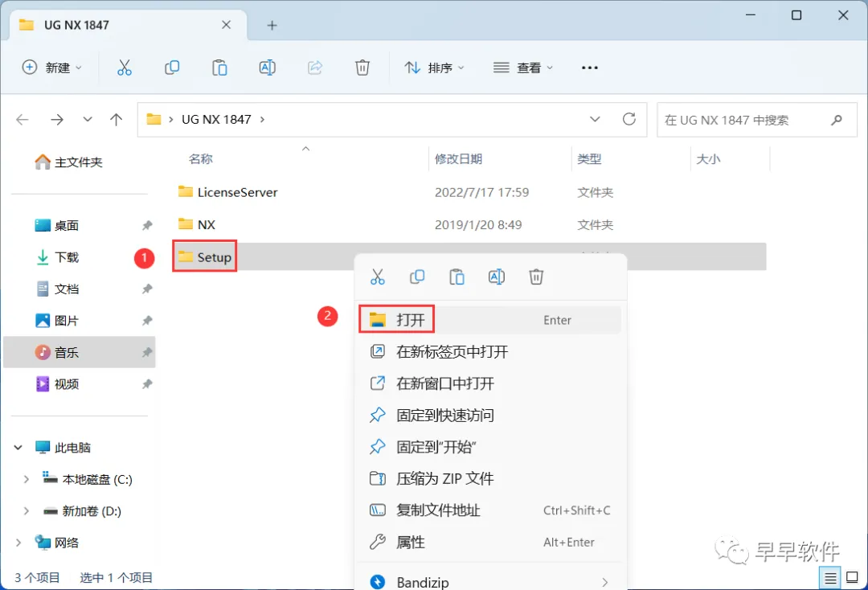Click the Copy icon in the context menu
The width and height of the screenshot is (868, 590).
(417, 277)
